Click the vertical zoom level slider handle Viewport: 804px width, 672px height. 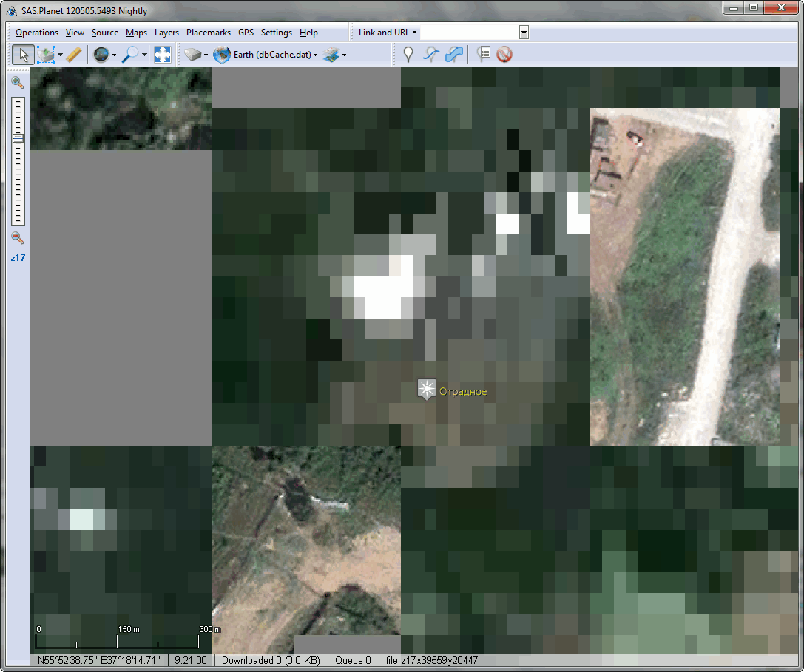[18, 138]
